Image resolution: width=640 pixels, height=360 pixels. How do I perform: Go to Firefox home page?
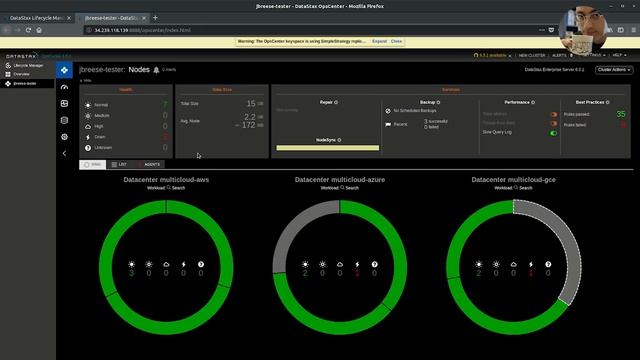click(x=39, y=30)
